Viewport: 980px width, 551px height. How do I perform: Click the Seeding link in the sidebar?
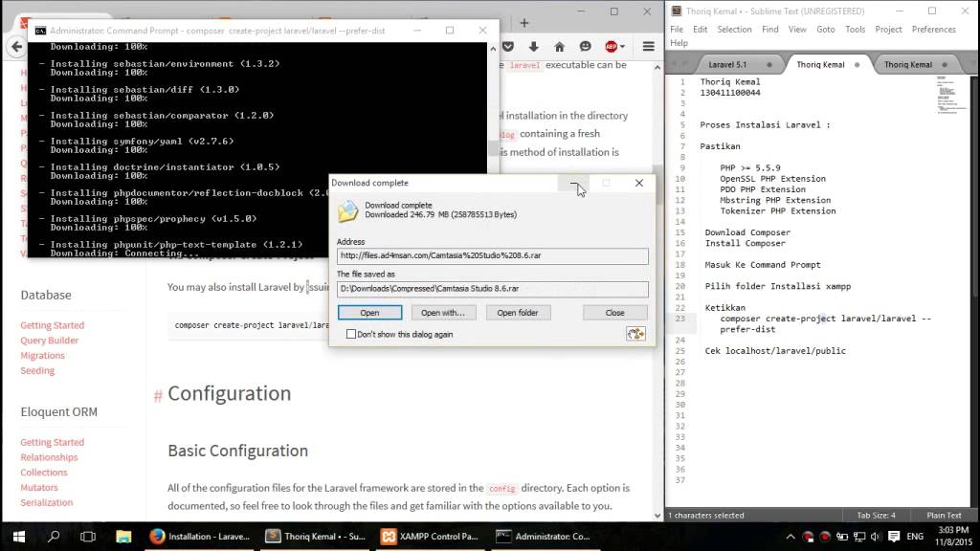coord(37,370)
